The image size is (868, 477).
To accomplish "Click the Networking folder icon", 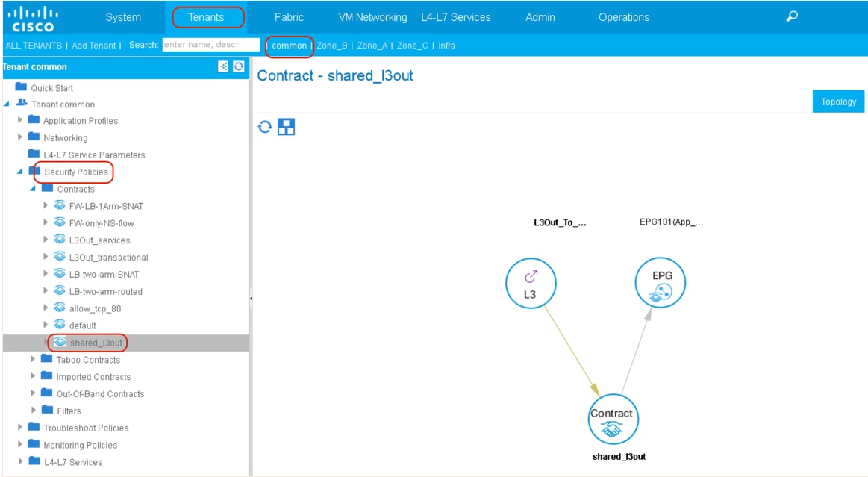I will [34, 137].
